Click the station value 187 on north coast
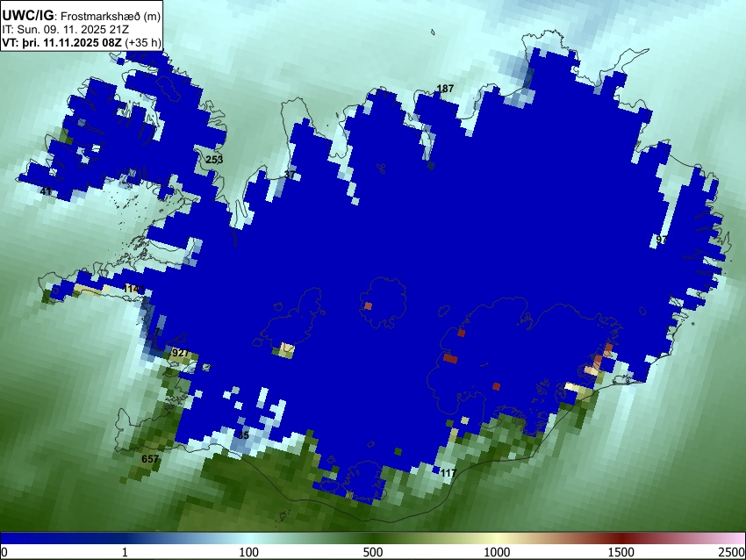The image size is (746, 560). (445, 89)
